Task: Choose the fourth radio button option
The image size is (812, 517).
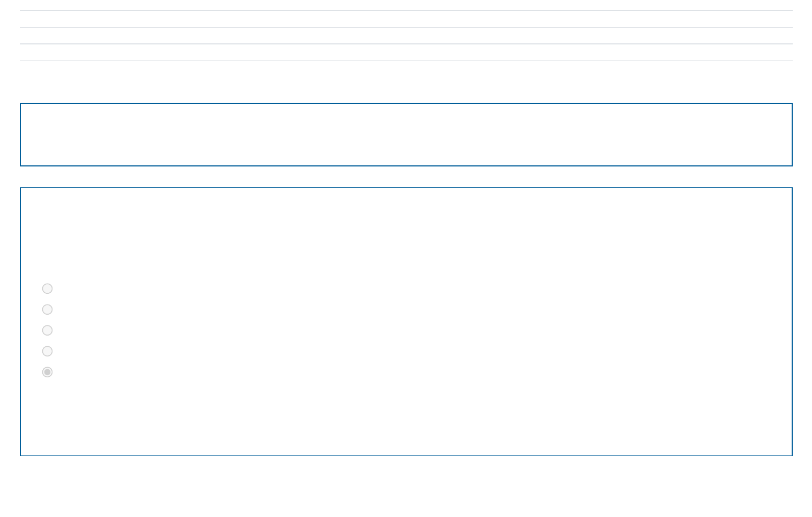Action: [47, 351]
